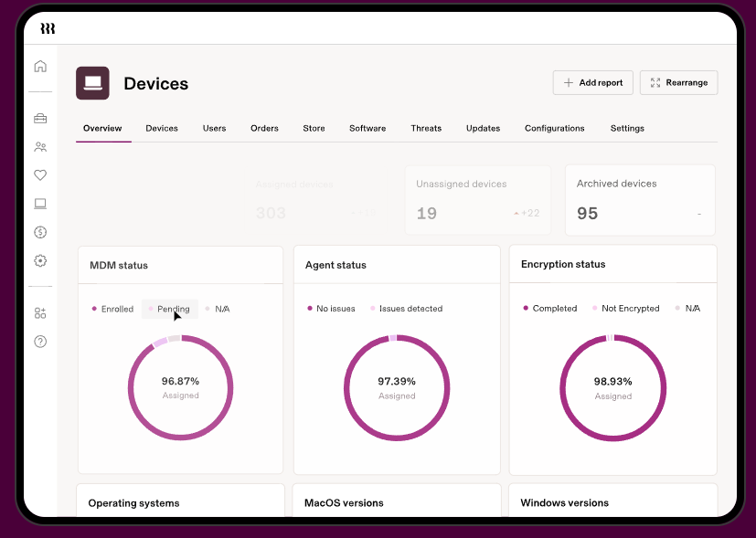Click the company logo at the top left

[x=47, y=28]
